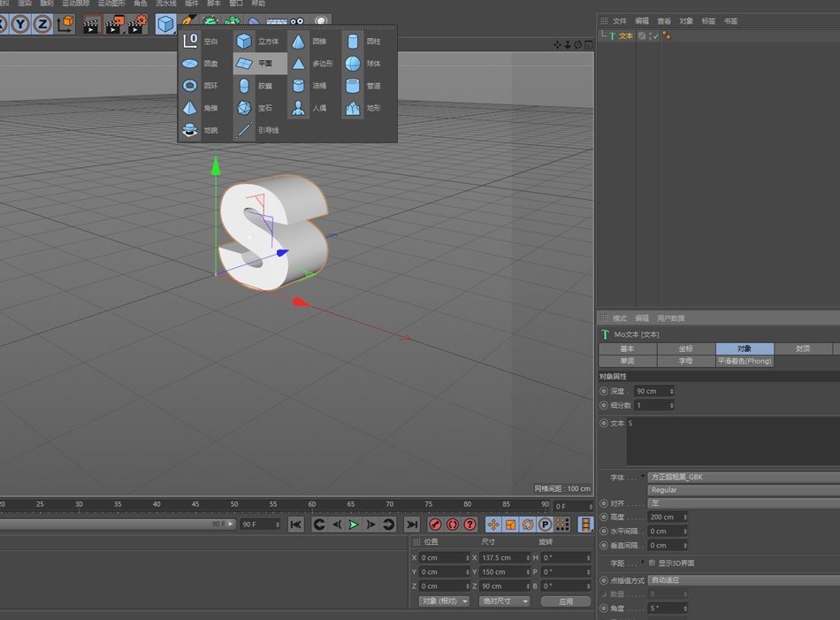
Task: Click the 文本 text input area
Action: pyautogui.click(x=733, y=441)
